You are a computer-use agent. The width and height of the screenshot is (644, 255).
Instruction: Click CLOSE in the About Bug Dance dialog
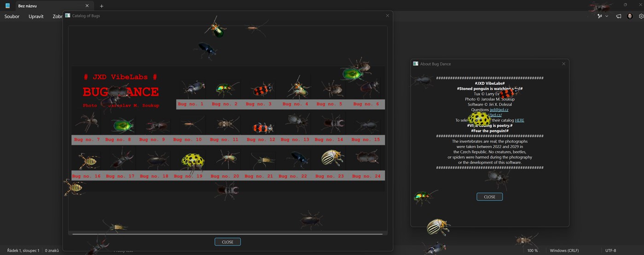489,197
